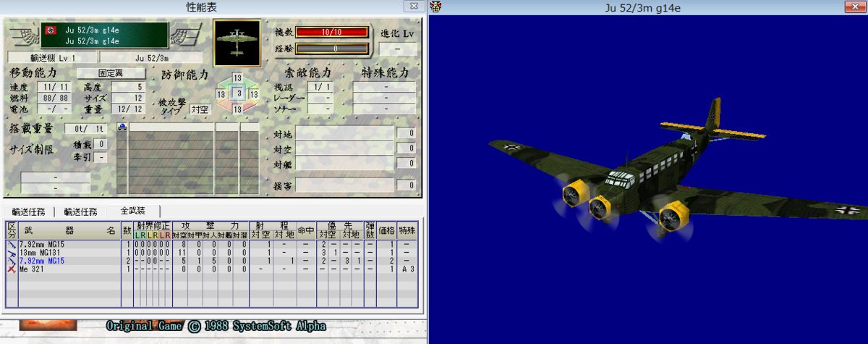
Task: Click the weapon icon beside the black 7.92mm MG15
Action: coord(12,244)
